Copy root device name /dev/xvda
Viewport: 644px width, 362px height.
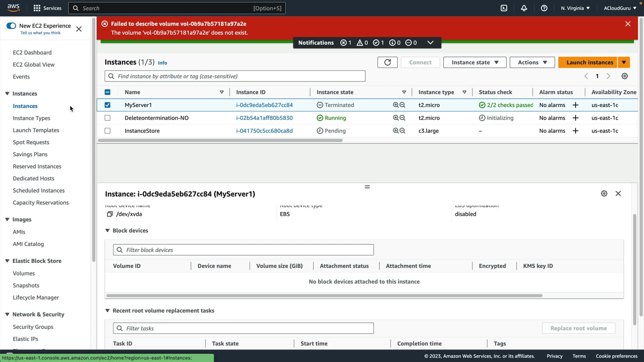[110, 214]
